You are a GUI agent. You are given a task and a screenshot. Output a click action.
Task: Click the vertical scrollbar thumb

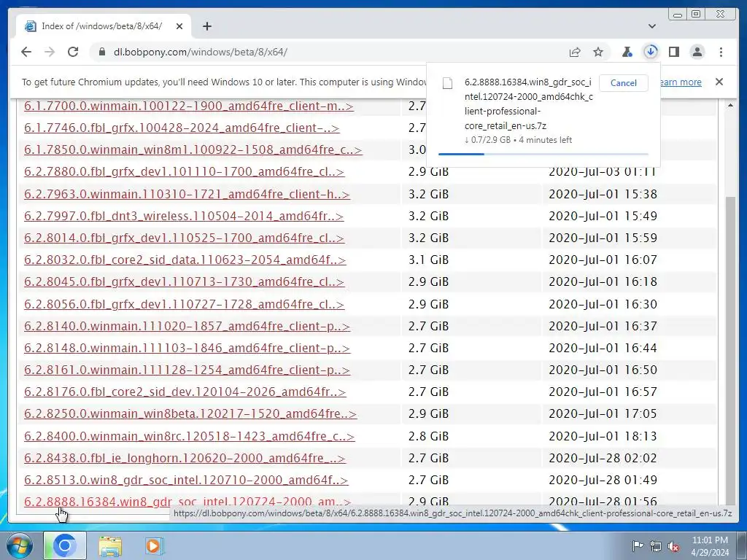coord(730,350)
